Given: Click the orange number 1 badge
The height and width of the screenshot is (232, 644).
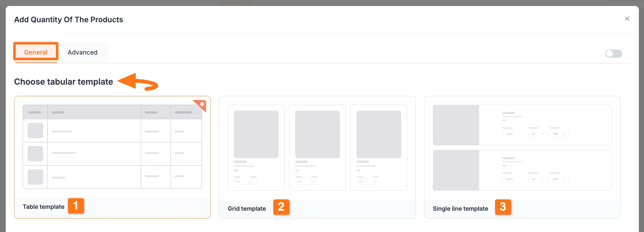Looking at the screenshot, I should (76, 206).
